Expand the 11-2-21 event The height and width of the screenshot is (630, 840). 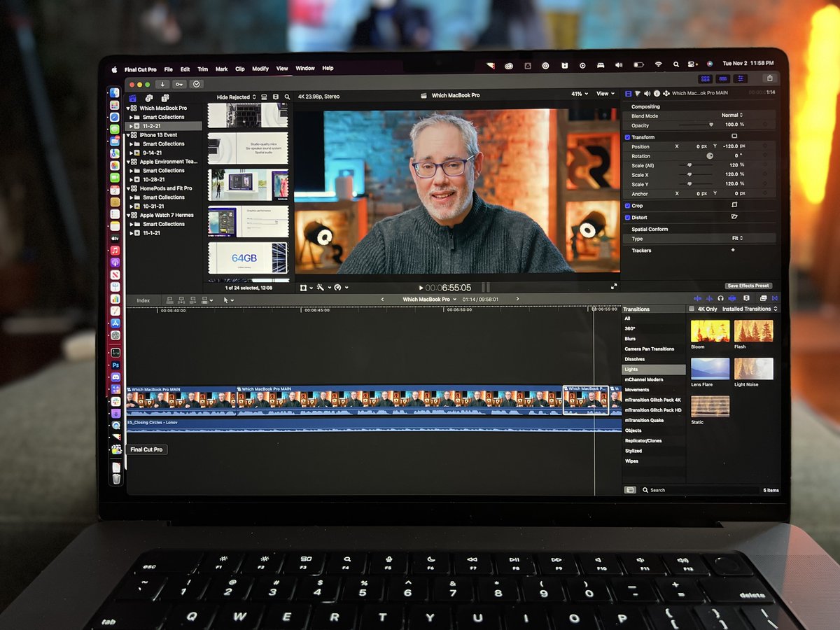pyautogui.click(x=130, y=126)
